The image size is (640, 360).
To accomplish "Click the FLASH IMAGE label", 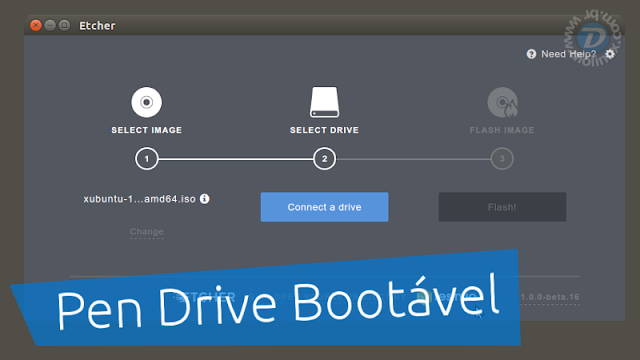I will point(502,130).
